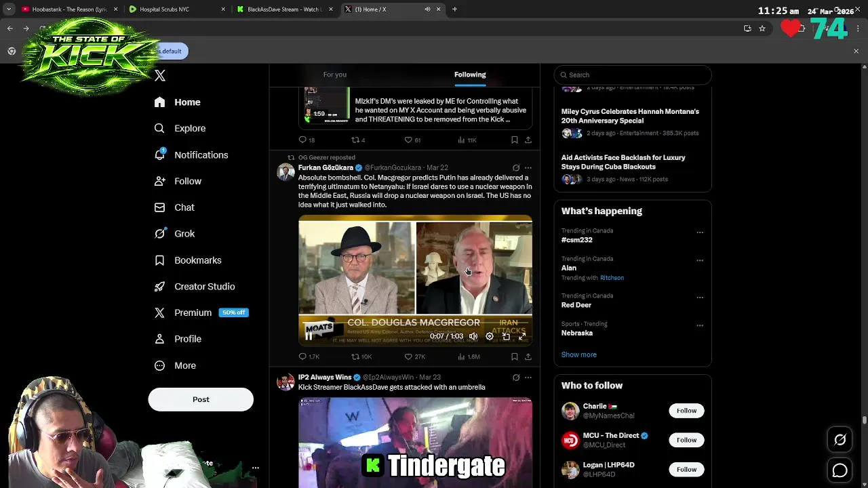Follow MCU - The Direct
This screenshot has height=488, width=868.
686,440
